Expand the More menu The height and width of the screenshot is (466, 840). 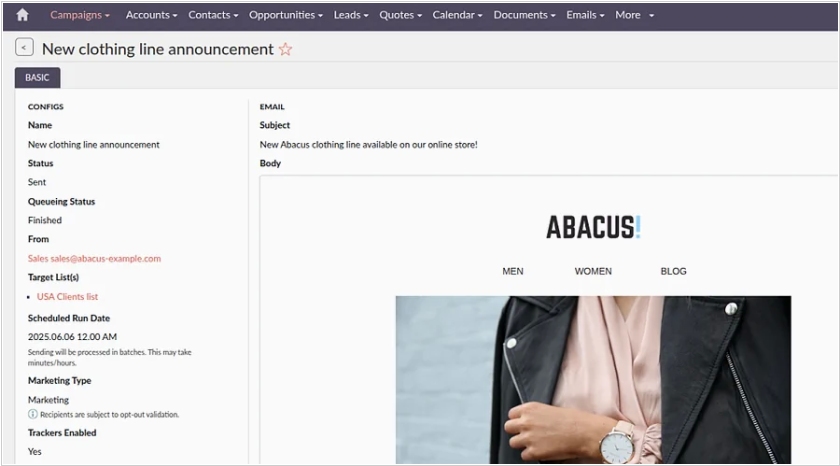(x=634, y=15)
